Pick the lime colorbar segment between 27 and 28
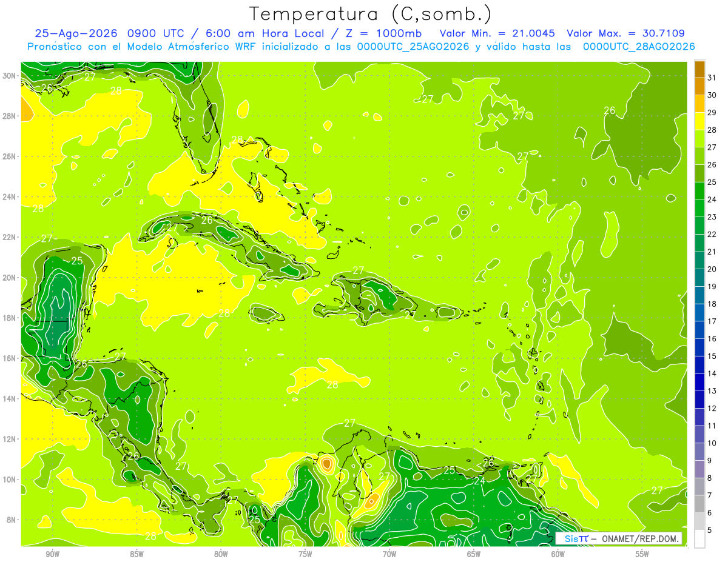 [699, 139]
